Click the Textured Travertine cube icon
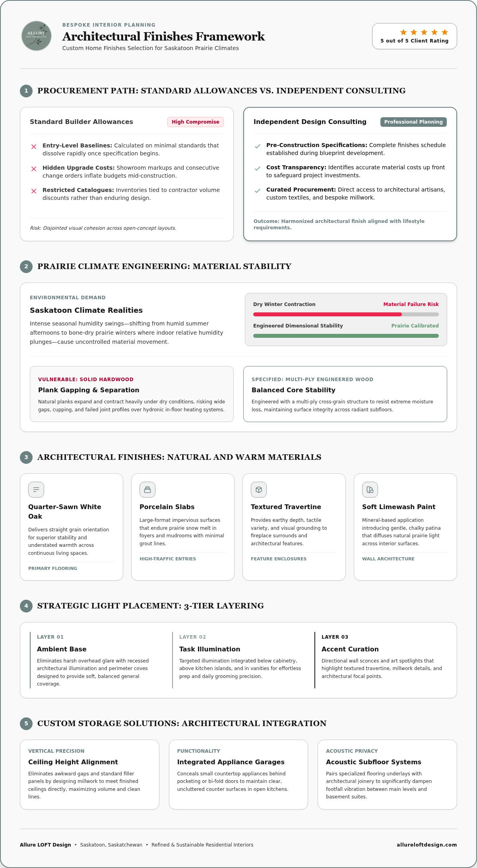This screenshot has width=477, height=868. [259, 490]
